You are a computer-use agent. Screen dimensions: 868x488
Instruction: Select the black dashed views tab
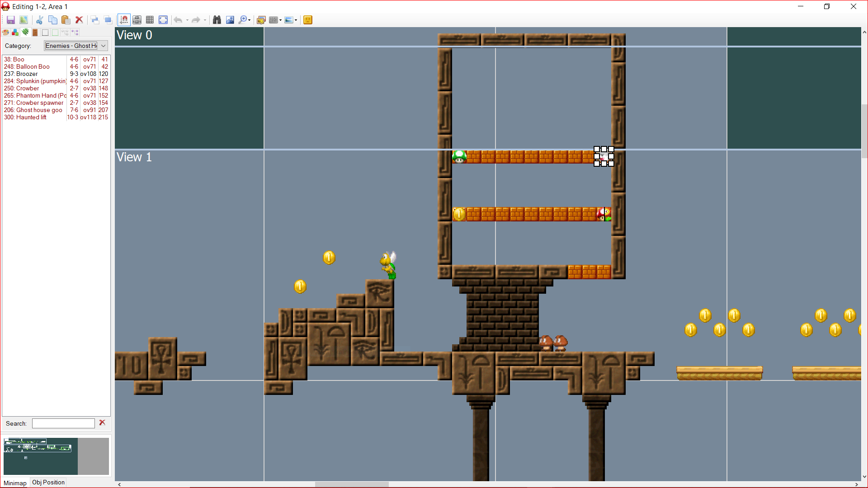(x=45, y=33)
